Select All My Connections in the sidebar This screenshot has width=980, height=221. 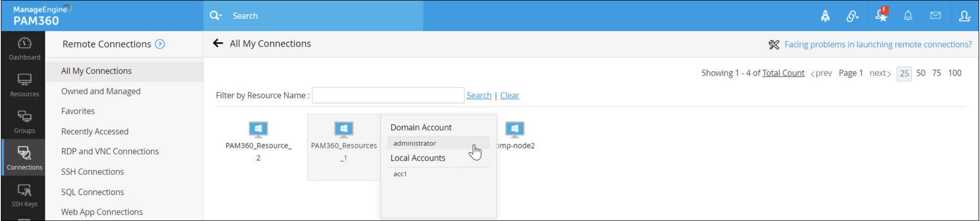[125, 71]
